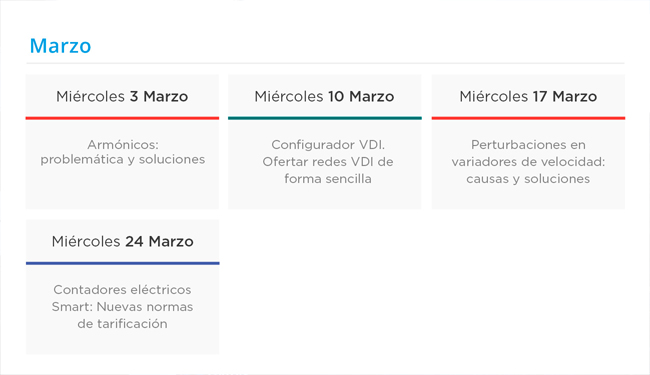Image resolution: width=650 pixels, height=375 pixels.
Task: Select Armónicos: problemática y soluciones description
Action: click(123, 152)
